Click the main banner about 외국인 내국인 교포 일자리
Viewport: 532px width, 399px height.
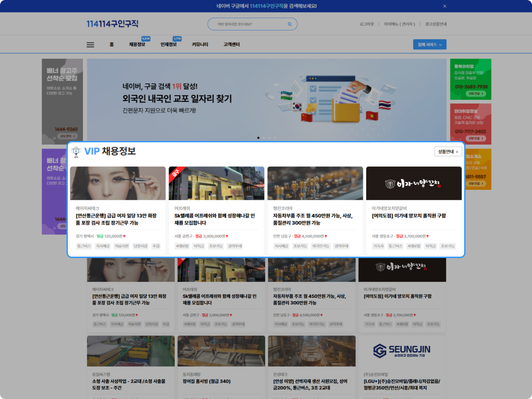click(266, 100)
